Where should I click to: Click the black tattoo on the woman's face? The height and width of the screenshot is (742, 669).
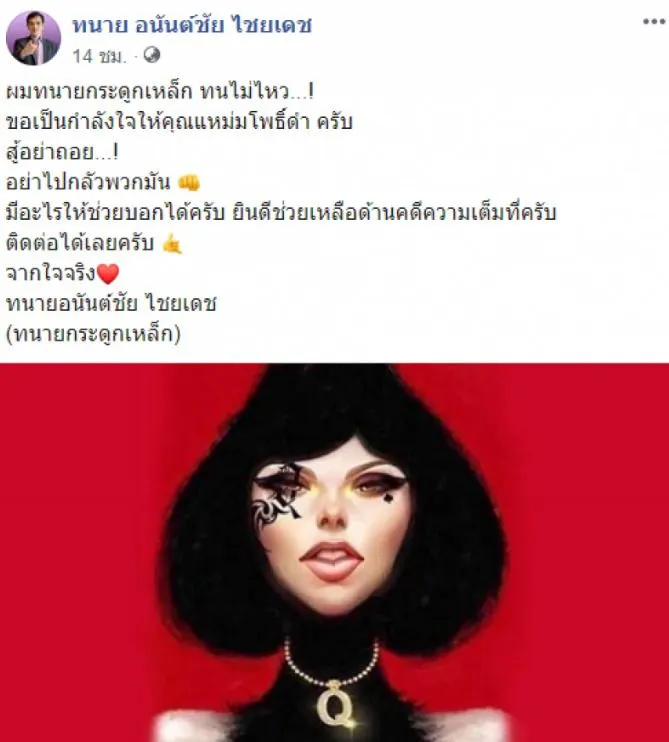pyautogui.click(x=277, y=494)
